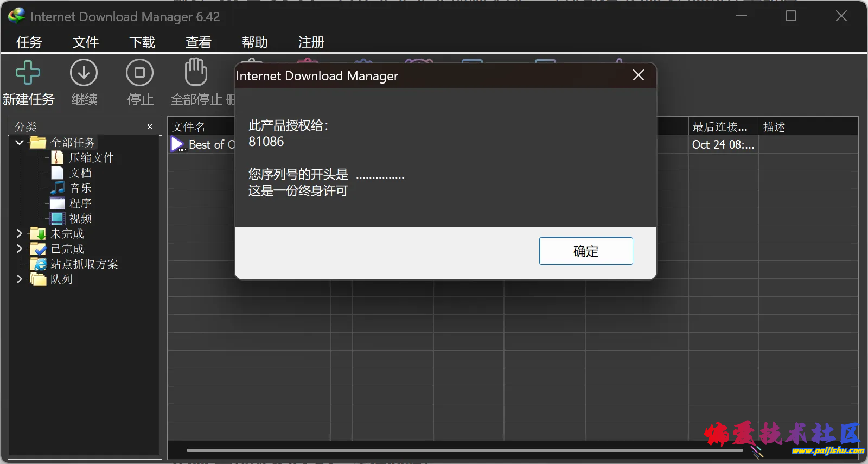This screenshot has width=868, height=464.
Task: Open the 任务 menu
Action: (x=29, y=42)
